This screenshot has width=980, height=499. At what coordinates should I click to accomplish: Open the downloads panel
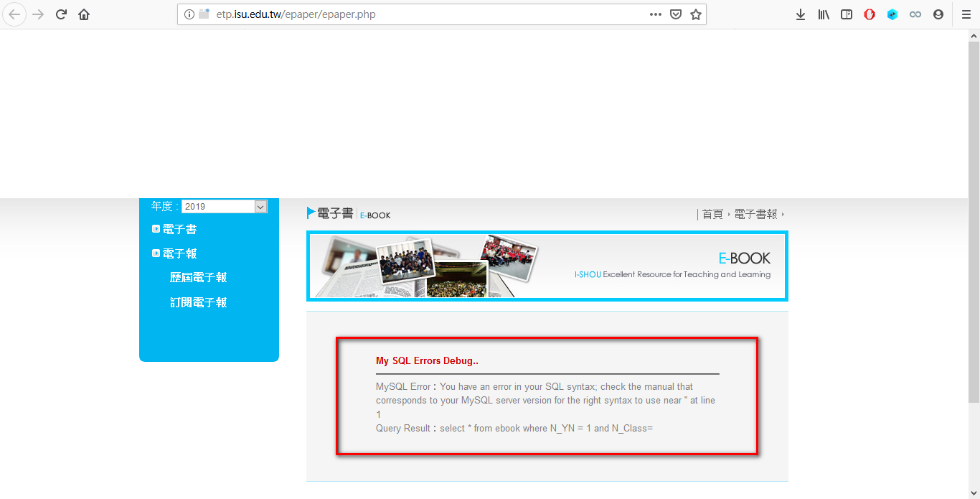(801, 14)
